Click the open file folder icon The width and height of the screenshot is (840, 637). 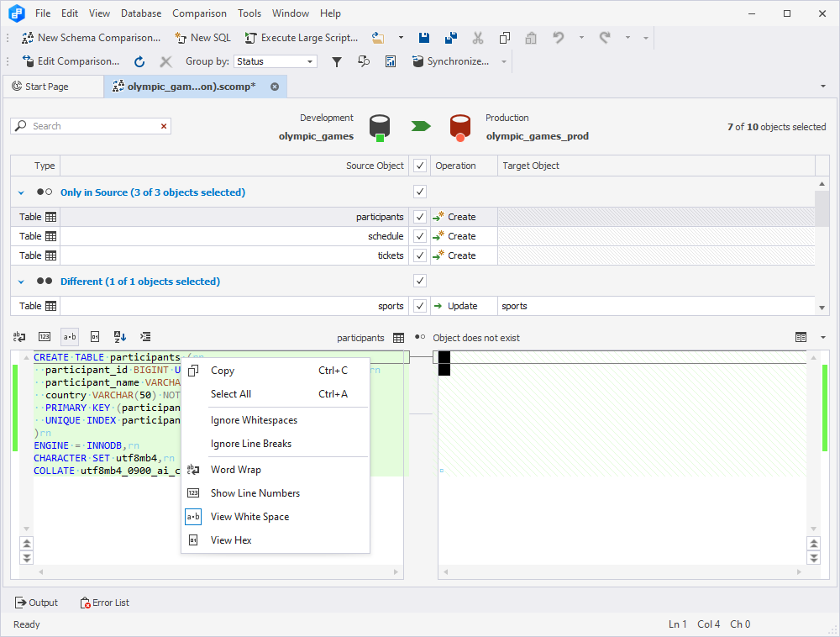tap(378, 38)
